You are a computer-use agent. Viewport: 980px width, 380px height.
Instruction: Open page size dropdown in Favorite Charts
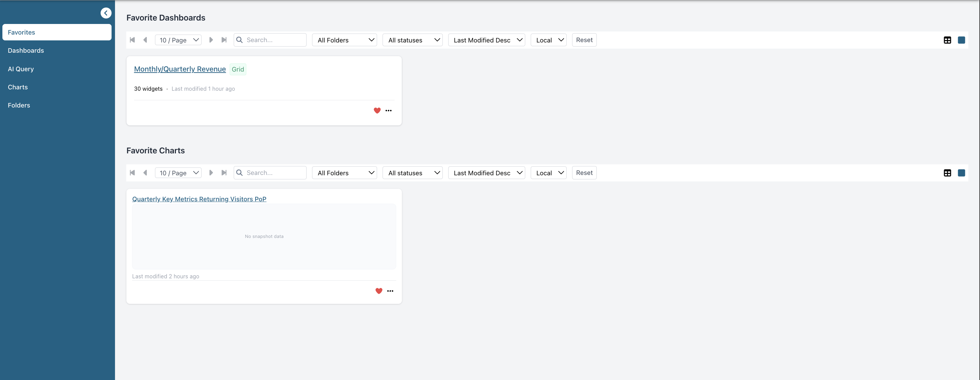pyautogui.click(x=178, y=173)
